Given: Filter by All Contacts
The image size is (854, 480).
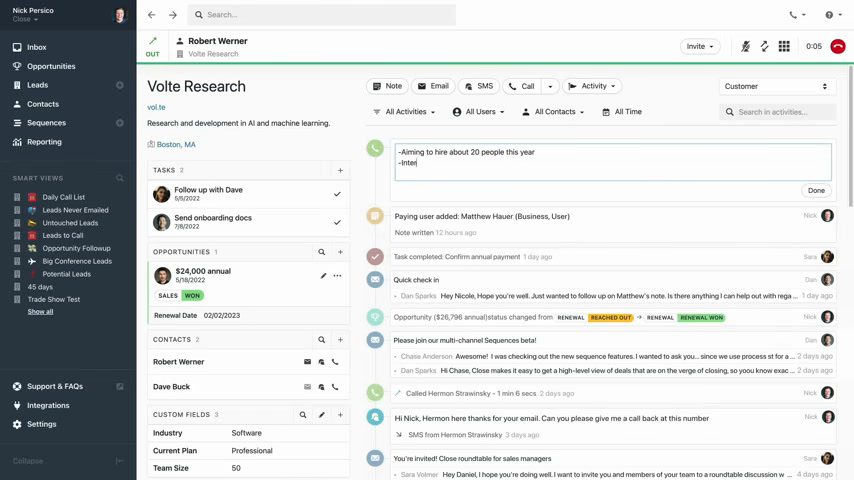Looking at the screenshot, I should pos(553,112).
